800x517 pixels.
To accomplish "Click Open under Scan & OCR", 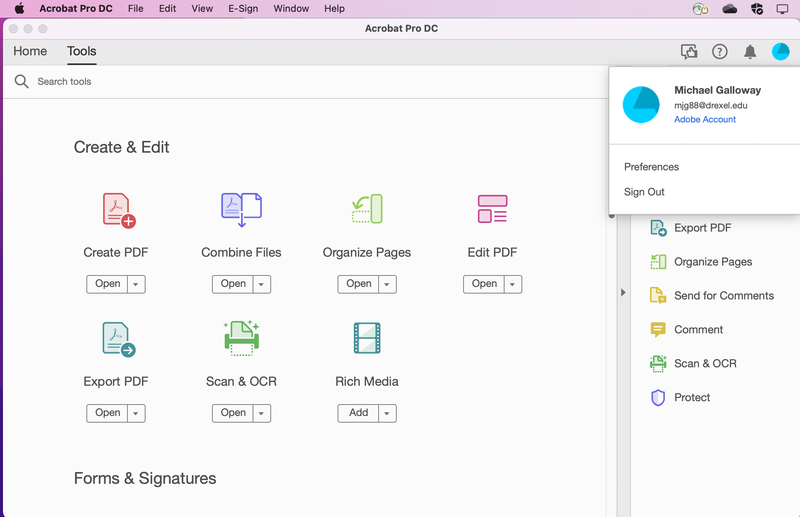I will [233, 413].
